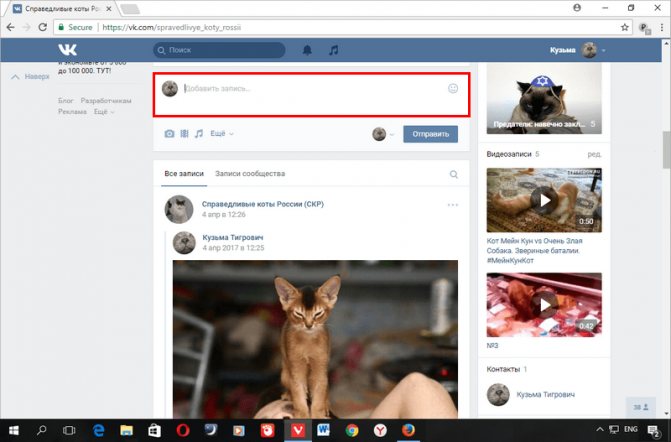Search wall posts with magnifier icon
This screenshot has height=442, width=671.
(x=453, y=174)
